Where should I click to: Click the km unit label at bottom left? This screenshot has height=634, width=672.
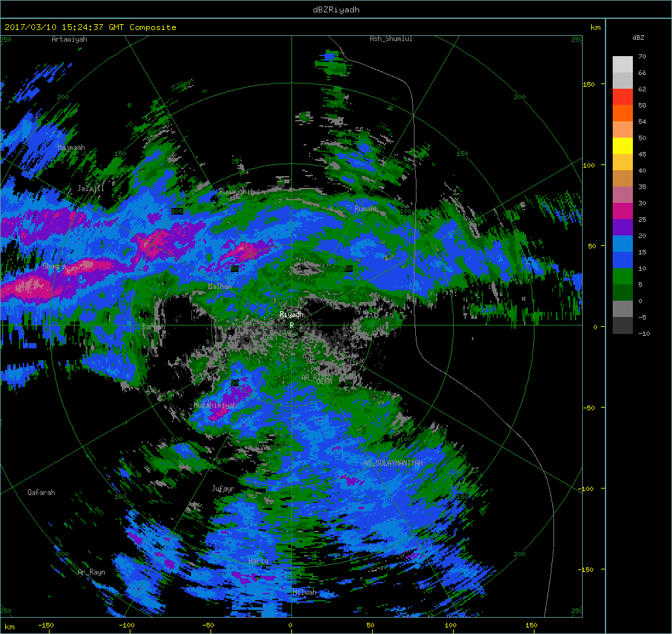[9, 627]
